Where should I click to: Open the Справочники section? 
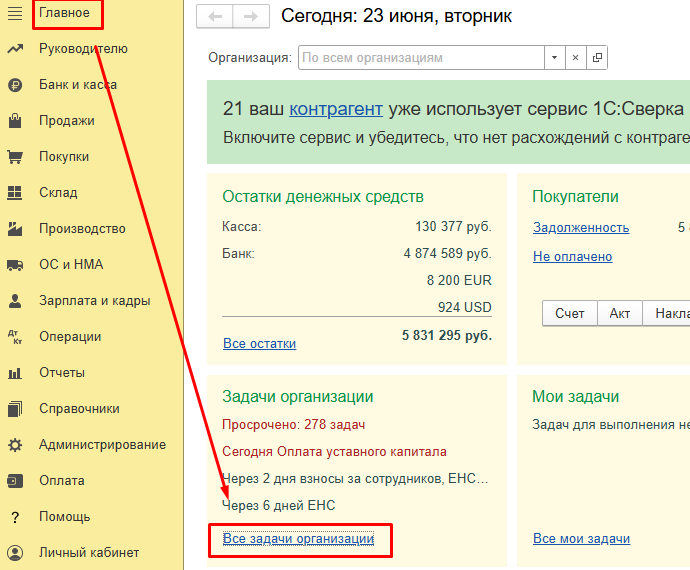(x=79, y=408)
